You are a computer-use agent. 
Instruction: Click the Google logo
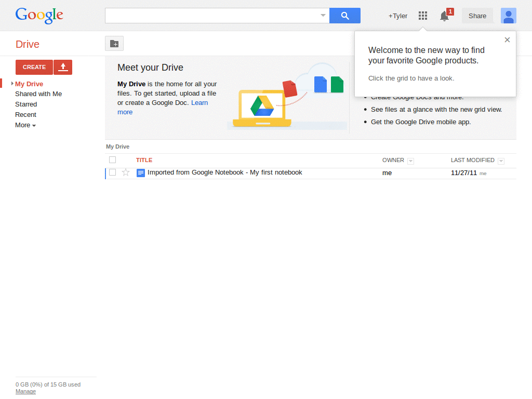tap(39, 16)
